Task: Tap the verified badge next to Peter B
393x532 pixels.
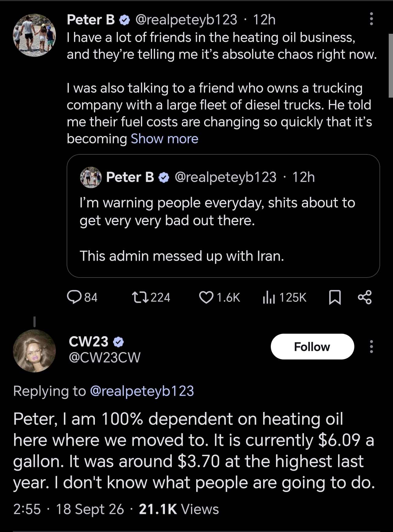Action: click(x=124, y=20)
